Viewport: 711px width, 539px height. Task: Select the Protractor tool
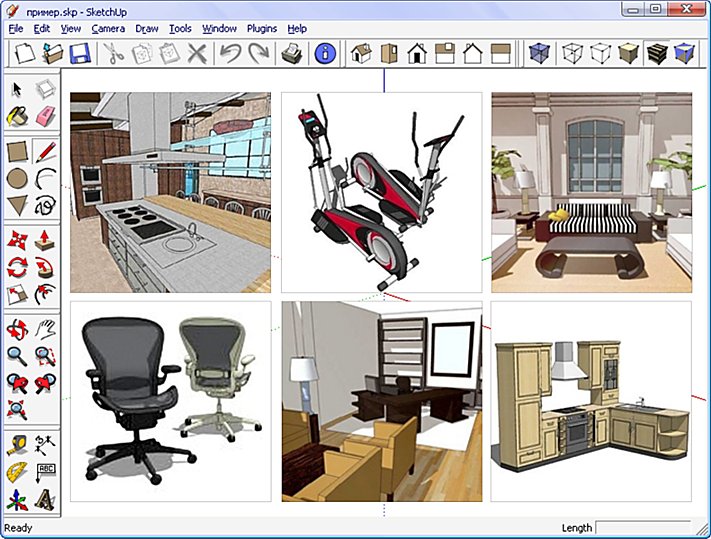point(18,472)
